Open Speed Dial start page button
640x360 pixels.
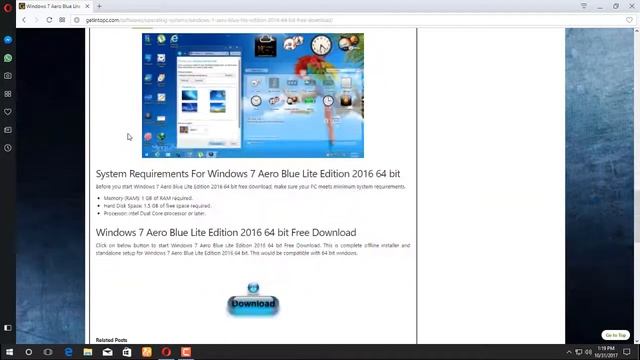tap(62, 20)
